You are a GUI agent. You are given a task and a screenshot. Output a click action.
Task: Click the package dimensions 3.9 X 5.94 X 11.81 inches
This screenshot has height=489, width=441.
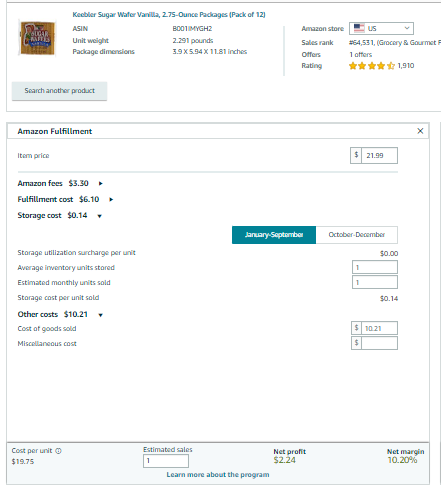[x=210, y=52]
